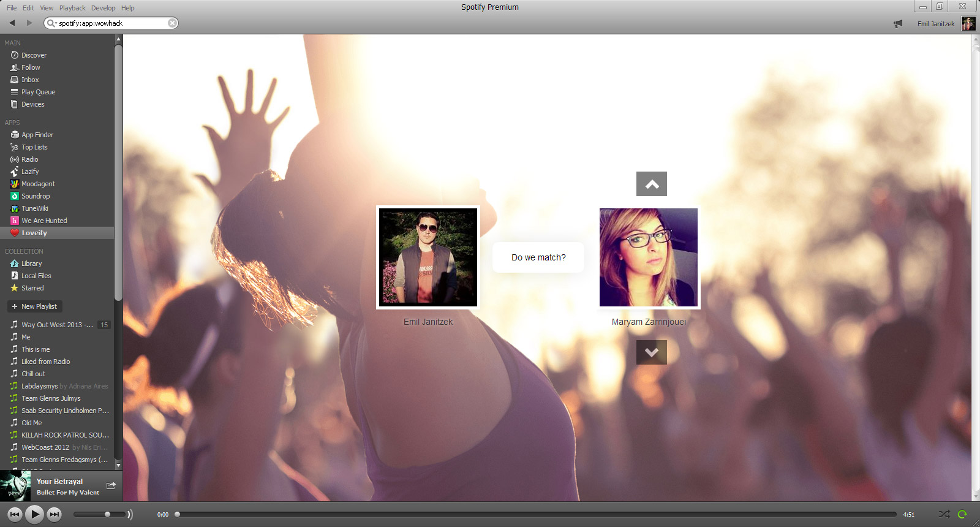
Task: Open the This is me playlist
Action: (36, 349)
